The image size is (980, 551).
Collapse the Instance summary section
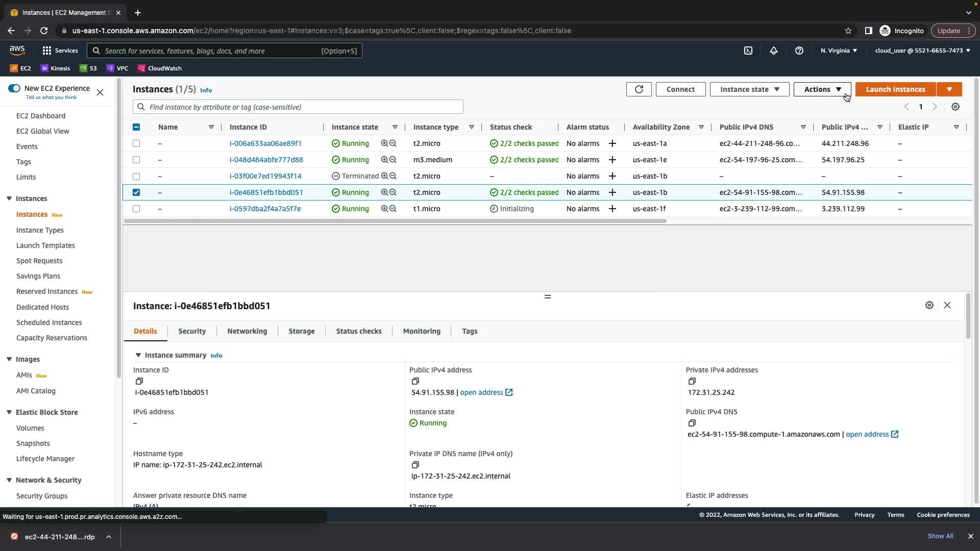(138, 355)
